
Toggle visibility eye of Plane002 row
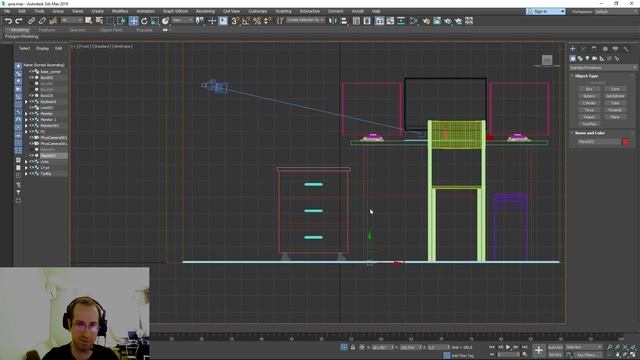(x=31, y=156)
